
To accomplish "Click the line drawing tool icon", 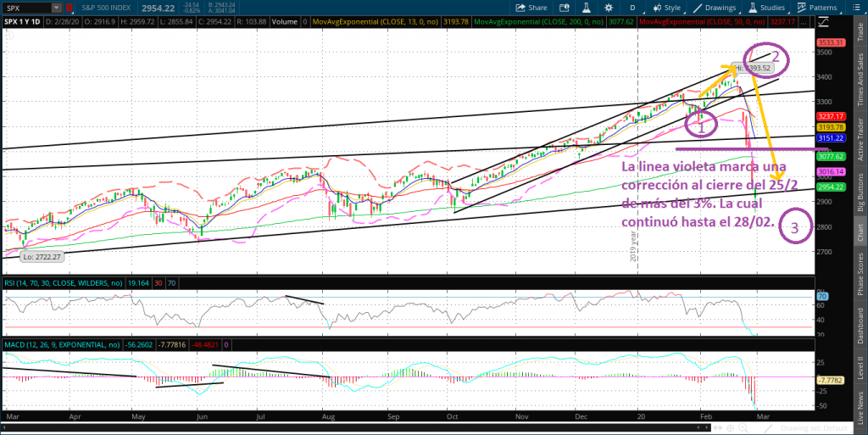I will click(x=770, y=428).
